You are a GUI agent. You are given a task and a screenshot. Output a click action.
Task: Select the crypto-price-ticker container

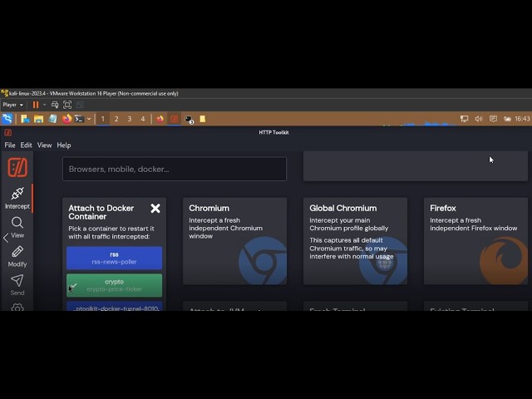point(115,285)
